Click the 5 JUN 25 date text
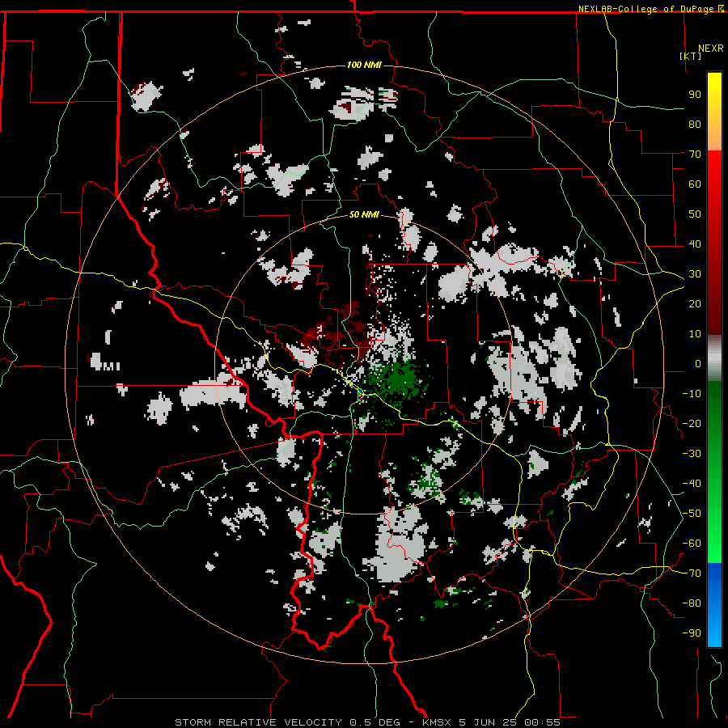The width and height of the screenshot is (728, 728). [x=488, y=722]
